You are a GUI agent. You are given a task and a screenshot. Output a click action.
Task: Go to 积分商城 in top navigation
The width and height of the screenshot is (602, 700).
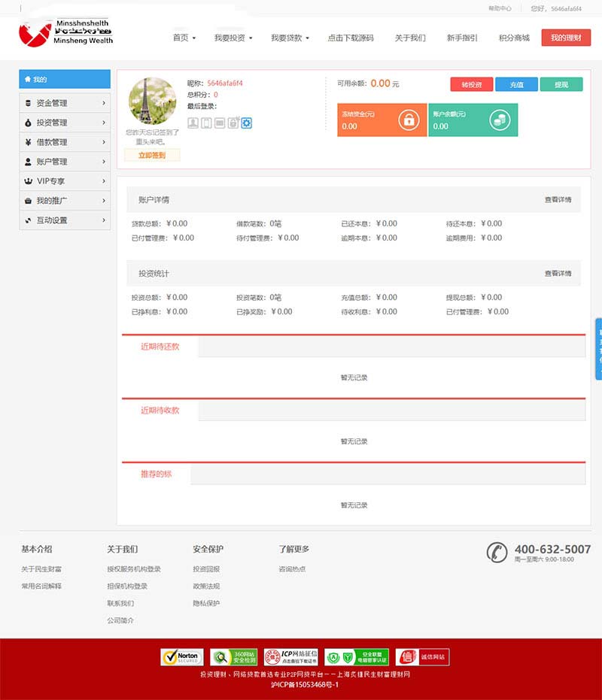pyautogui.click(x=514, y=38)
